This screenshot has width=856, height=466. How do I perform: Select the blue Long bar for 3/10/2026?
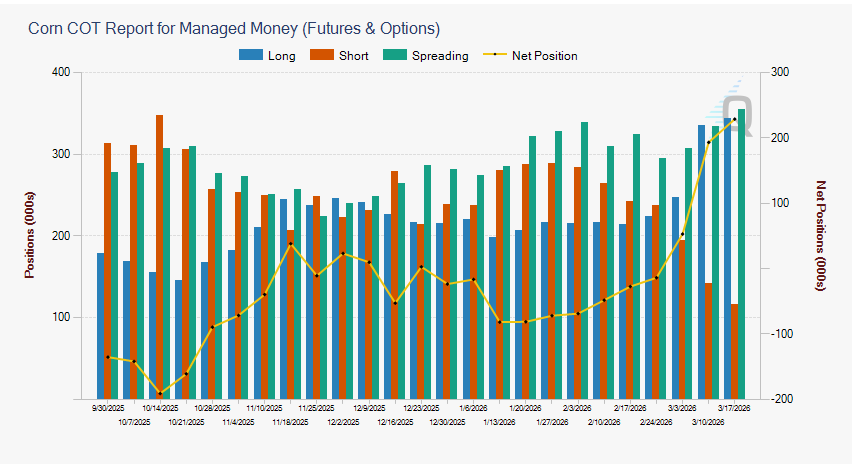click(x=701, y=262)
